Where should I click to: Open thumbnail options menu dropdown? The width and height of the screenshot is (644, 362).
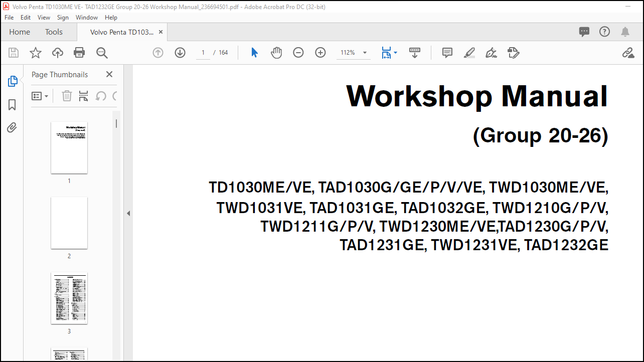tap(40, 96)
